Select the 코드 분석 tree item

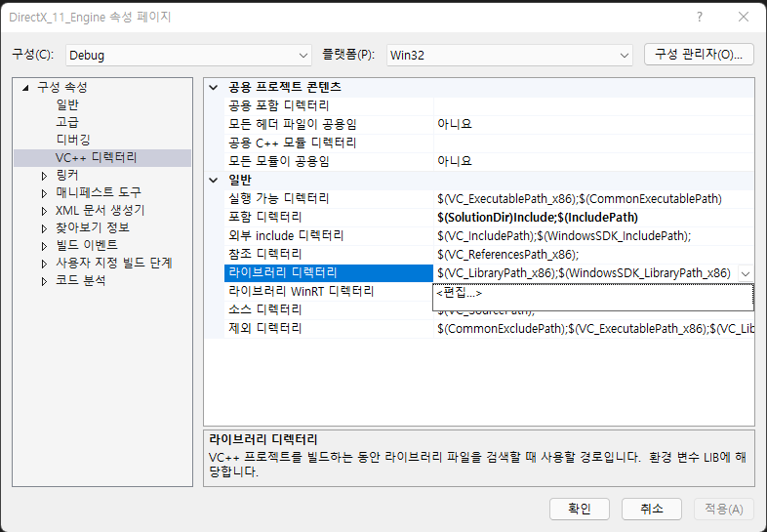(81, 281)
